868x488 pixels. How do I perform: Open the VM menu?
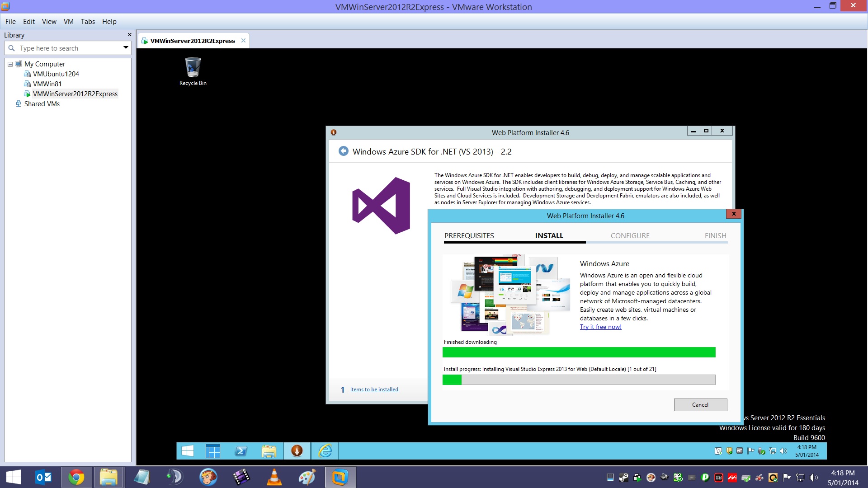point(68,21)
